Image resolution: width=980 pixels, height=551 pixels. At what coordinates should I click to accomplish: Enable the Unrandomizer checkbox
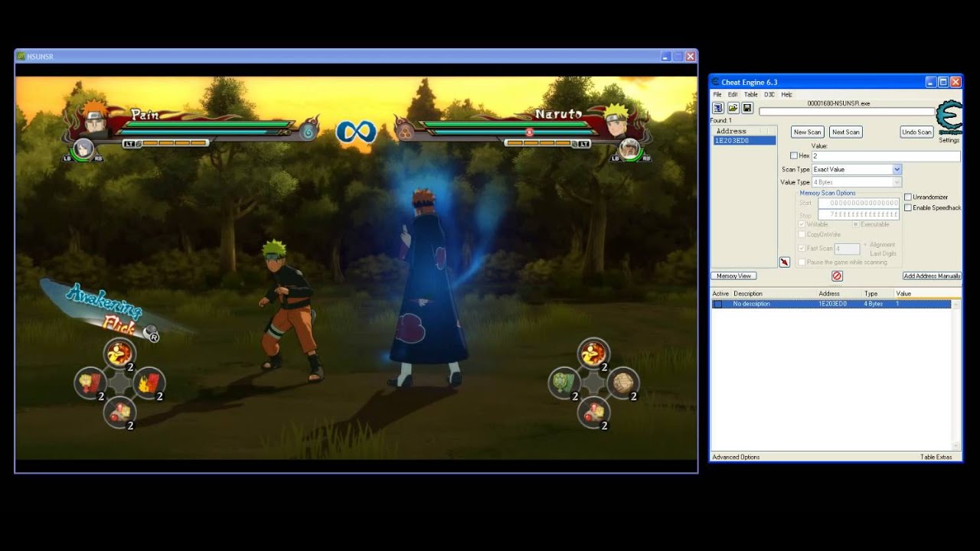tap(908, 197)
